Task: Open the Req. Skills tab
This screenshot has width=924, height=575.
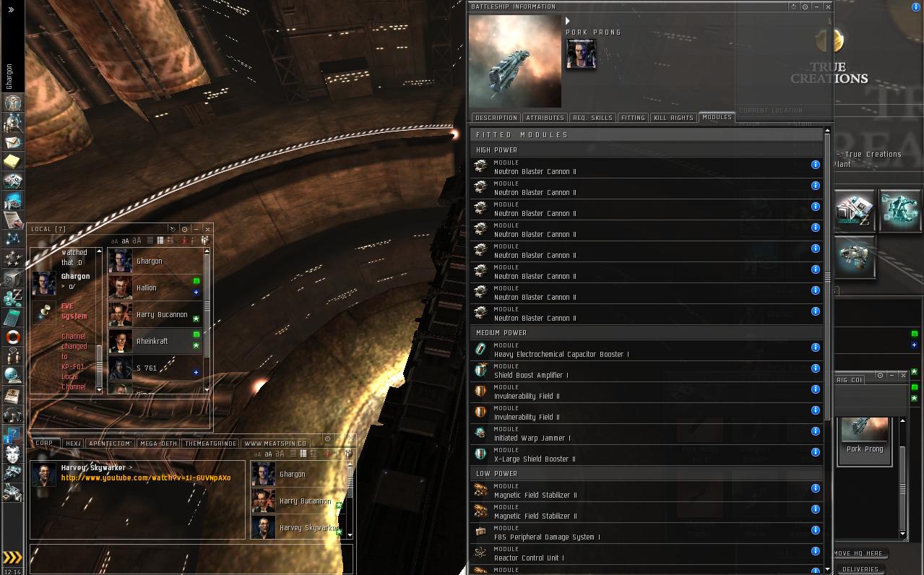Action: point(592,118)
